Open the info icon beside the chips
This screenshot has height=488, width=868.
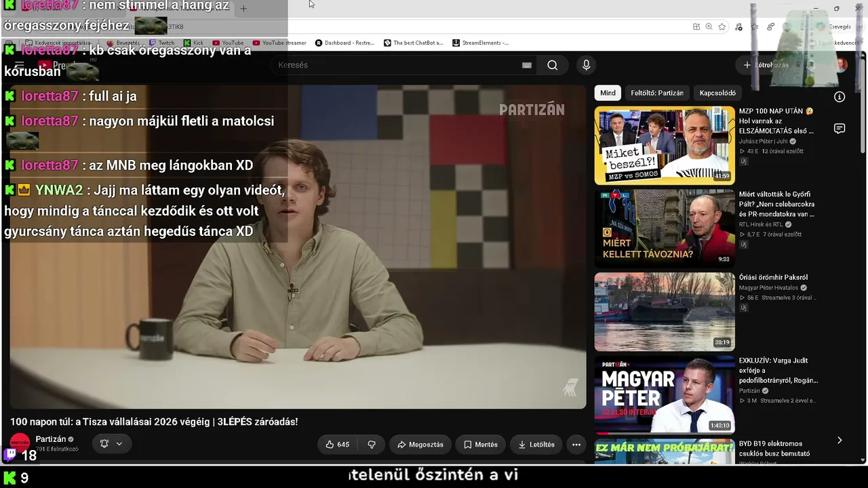point(840,97)
